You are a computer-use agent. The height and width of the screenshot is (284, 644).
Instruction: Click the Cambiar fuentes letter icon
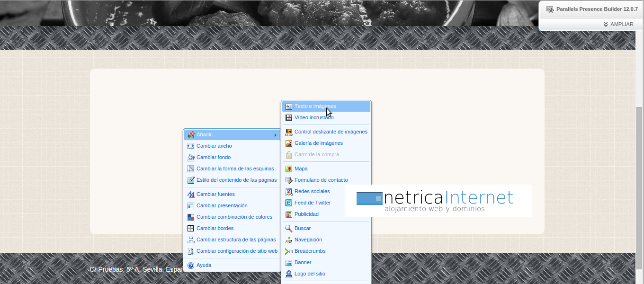[190, 195]
